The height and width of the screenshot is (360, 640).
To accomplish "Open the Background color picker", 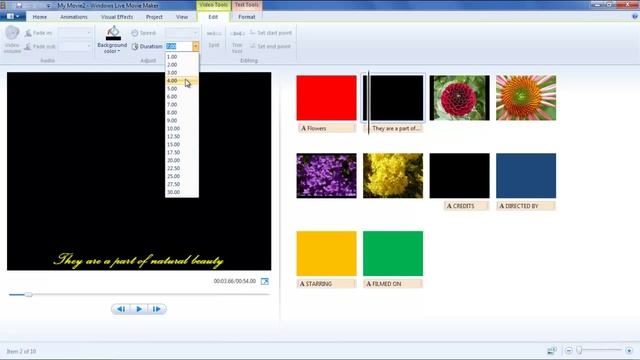I will (x=112, y=40).
